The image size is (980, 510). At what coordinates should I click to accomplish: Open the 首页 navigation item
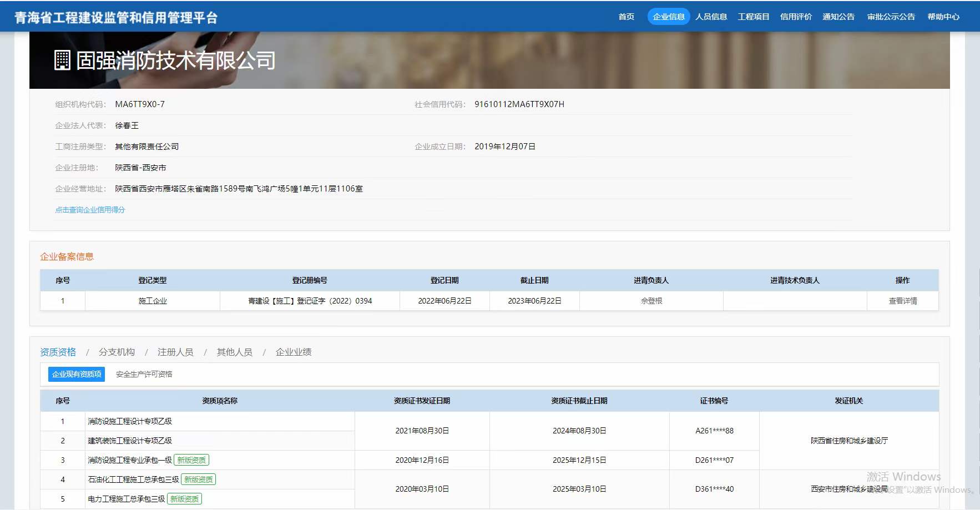tap(626, 17)
